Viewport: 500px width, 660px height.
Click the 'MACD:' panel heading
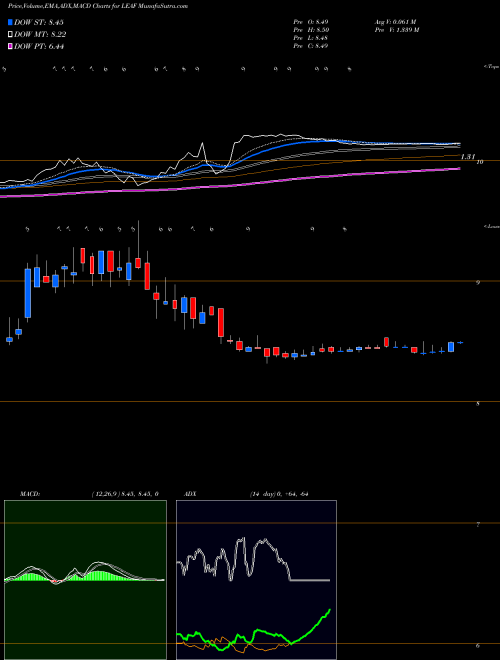pyautogui.click(x=30, y=494)
